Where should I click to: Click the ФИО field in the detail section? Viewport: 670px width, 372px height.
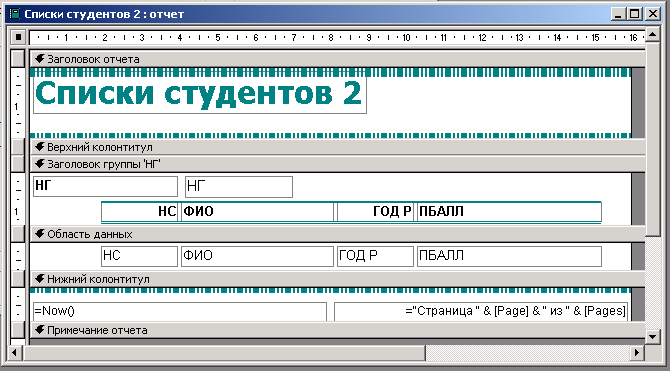click(x=257, y=256)
